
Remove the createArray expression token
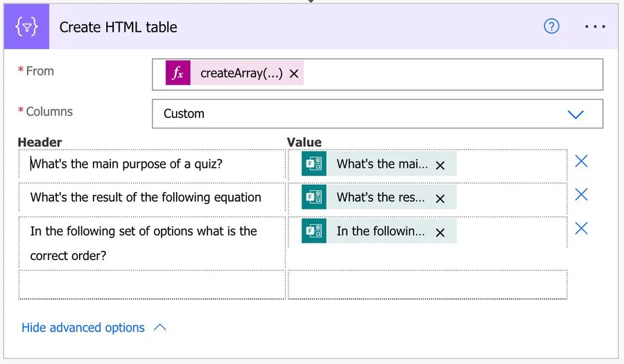294,73
